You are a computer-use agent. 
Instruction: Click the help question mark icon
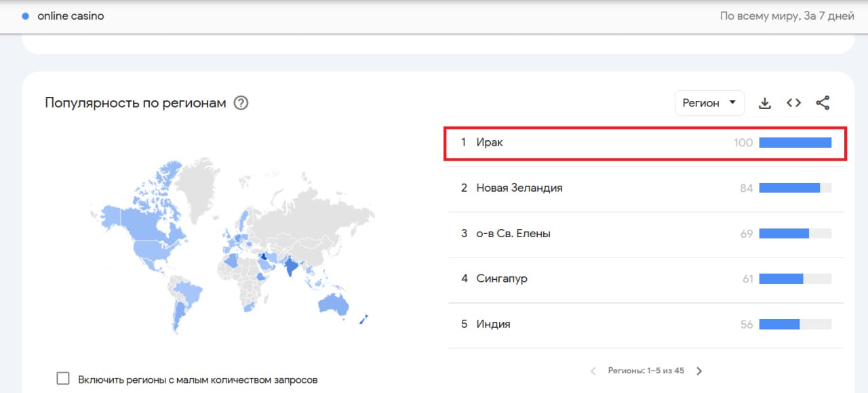tap(241, 102)
